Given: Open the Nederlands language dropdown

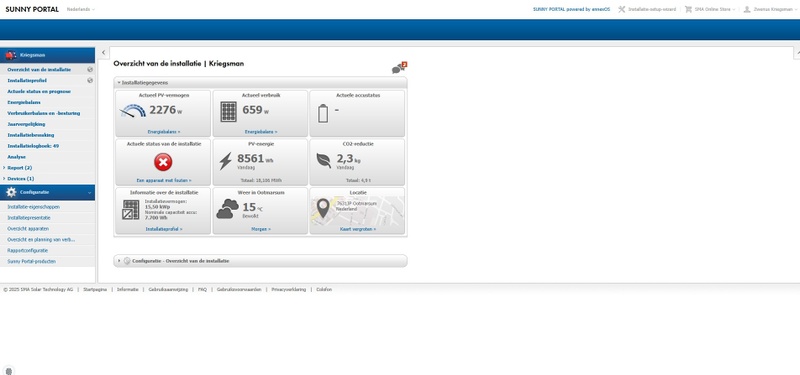Looking at the screenshot, I should click(x=81, y=9).
